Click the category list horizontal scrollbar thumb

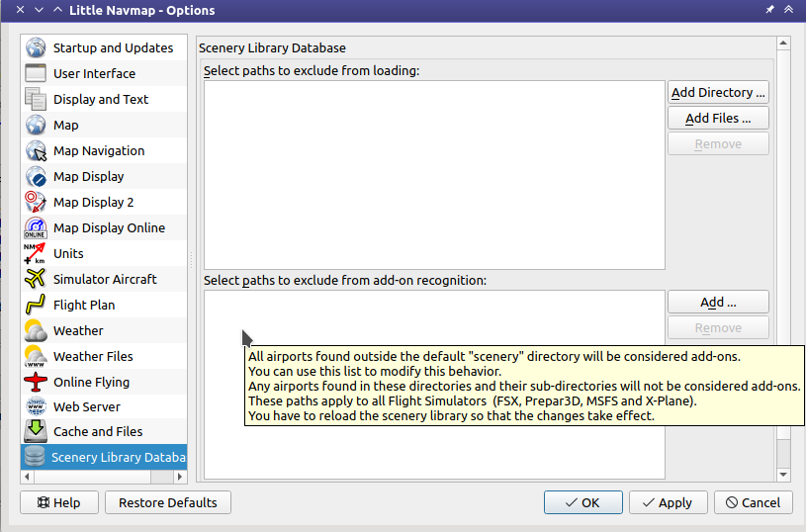[x=93, y=477]
